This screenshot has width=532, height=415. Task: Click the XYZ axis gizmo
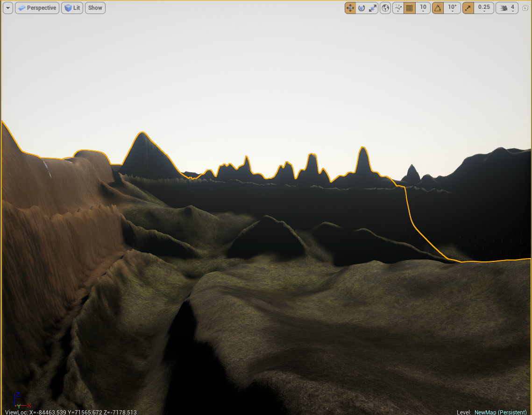click(x=22, y=401)
